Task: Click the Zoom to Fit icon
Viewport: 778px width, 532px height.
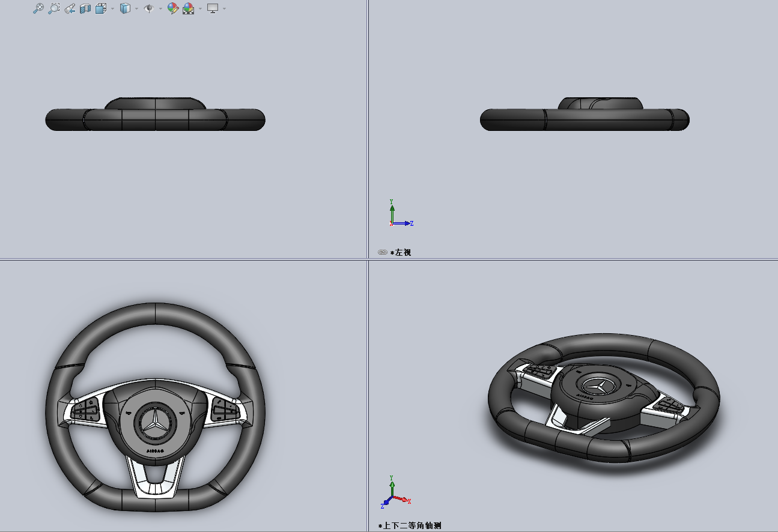Action: coord(38,8)
